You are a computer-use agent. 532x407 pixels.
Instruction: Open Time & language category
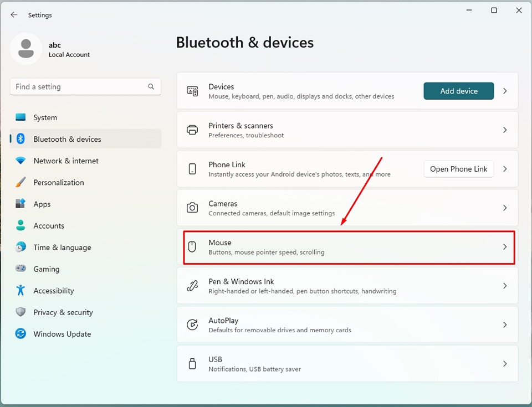pyautogui.click(x=85, y=248)
